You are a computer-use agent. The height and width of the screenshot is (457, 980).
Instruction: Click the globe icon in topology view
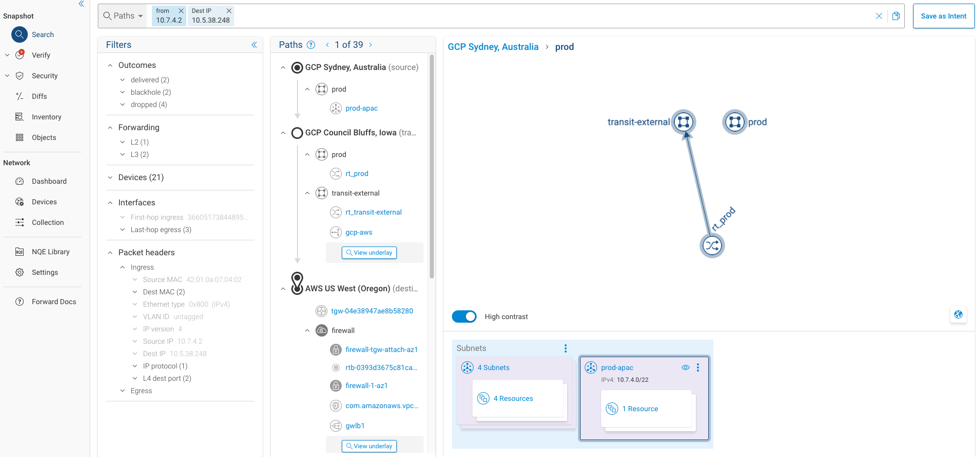click(958, 314)
